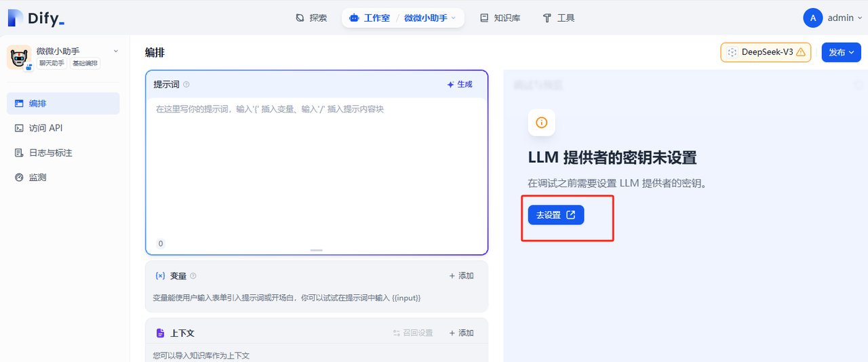Click the 变量 variable icon
Image resolution: width=868 pixels, height=362 pixels.
point(161,276)
